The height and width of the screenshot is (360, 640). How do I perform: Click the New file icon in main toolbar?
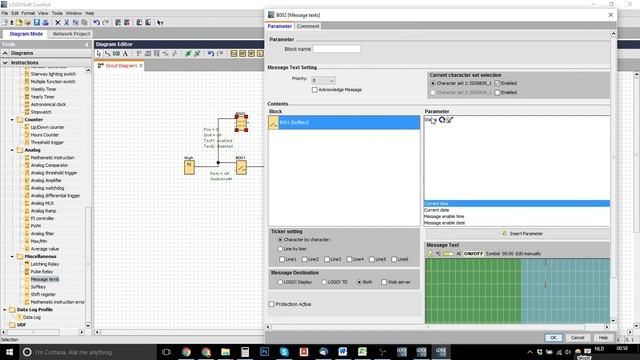[x=5, y=22]
